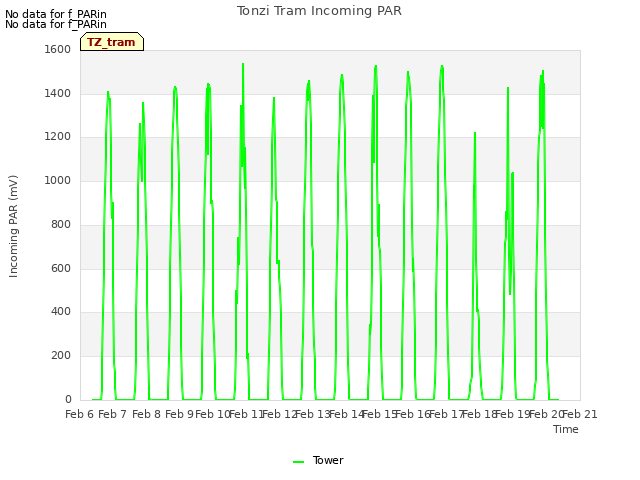Click the 1400 y-axis tick value
This screenshot has width=640, height=480.
pyautogui.click(x=58, y=93)
